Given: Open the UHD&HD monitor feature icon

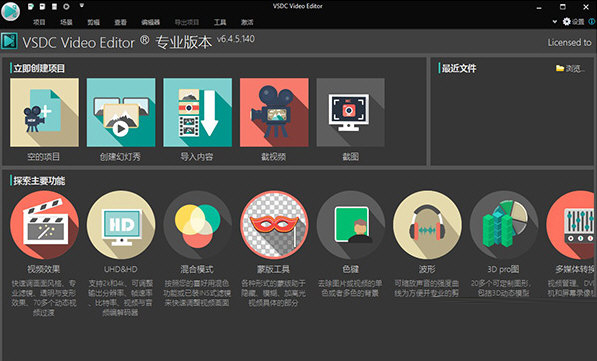Looking at the screenshot, I should (x=121, y=225).
